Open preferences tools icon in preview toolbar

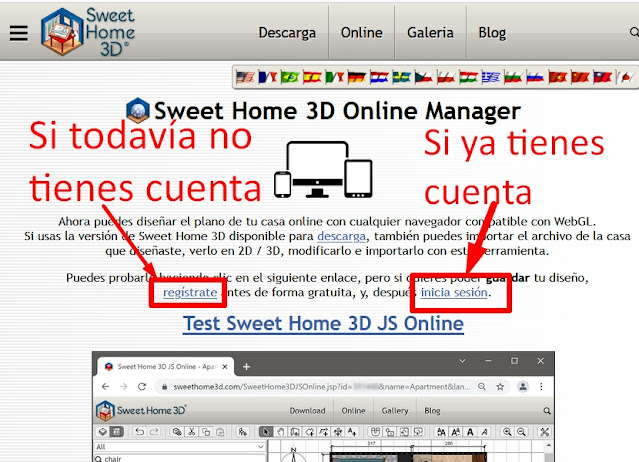(544, 432)
